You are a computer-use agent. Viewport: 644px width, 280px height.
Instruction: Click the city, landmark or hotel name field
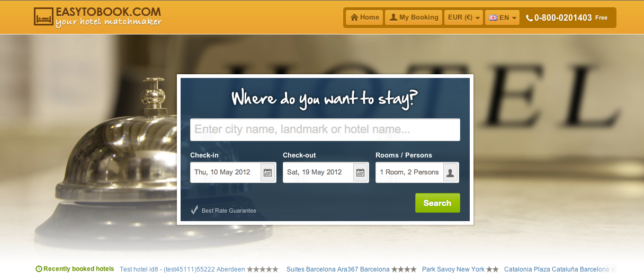[325, 129]
